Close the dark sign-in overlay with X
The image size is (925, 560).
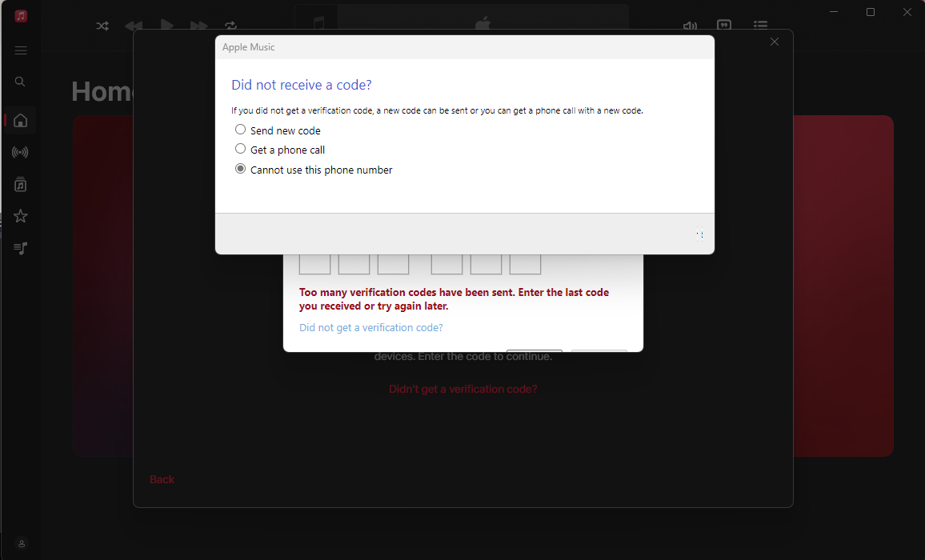tap(775, 42)
